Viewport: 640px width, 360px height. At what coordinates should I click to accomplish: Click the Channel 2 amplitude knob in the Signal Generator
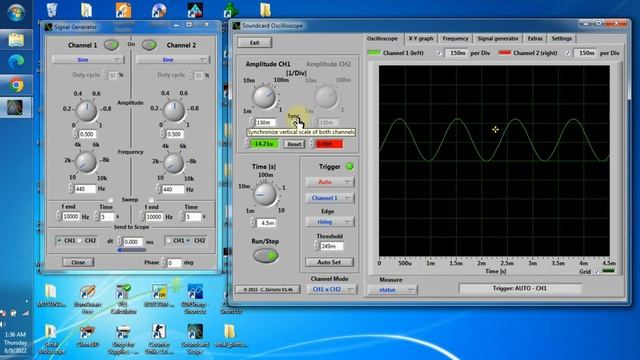tap(174, 111)
